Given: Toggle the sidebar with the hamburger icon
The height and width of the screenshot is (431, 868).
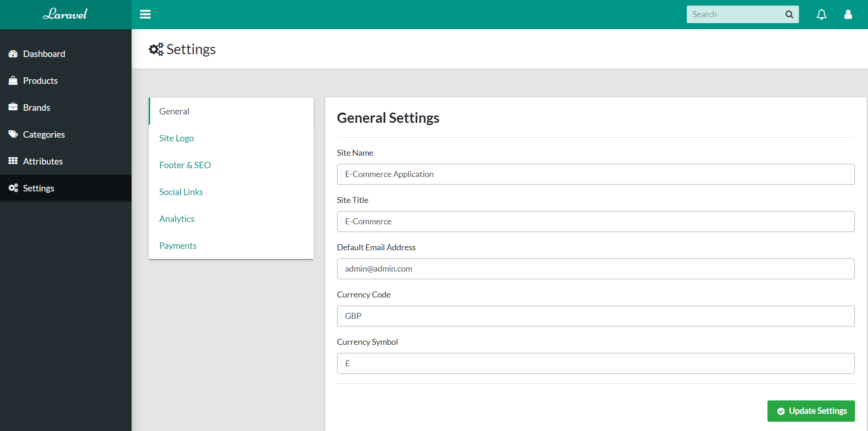Looking at the screenshot, I should 145,14.
